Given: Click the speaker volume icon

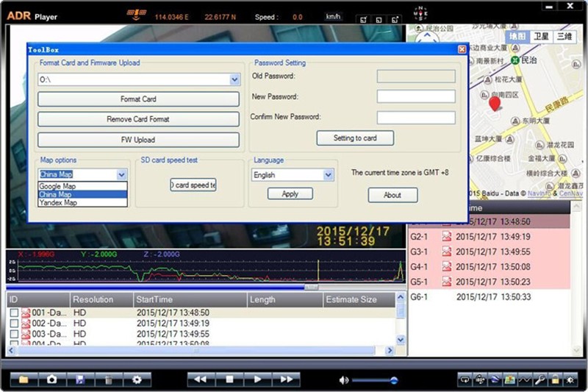Looking at the screenshot, I should [343, 380].
